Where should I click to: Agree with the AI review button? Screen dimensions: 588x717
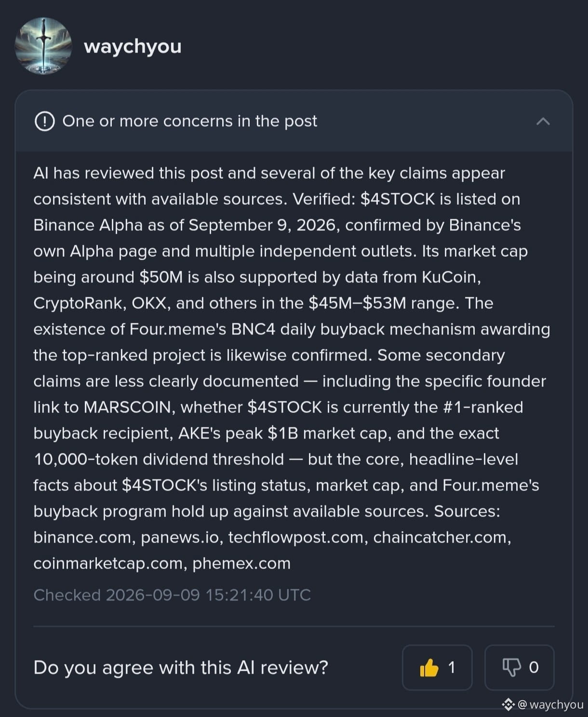pos(437,667)
